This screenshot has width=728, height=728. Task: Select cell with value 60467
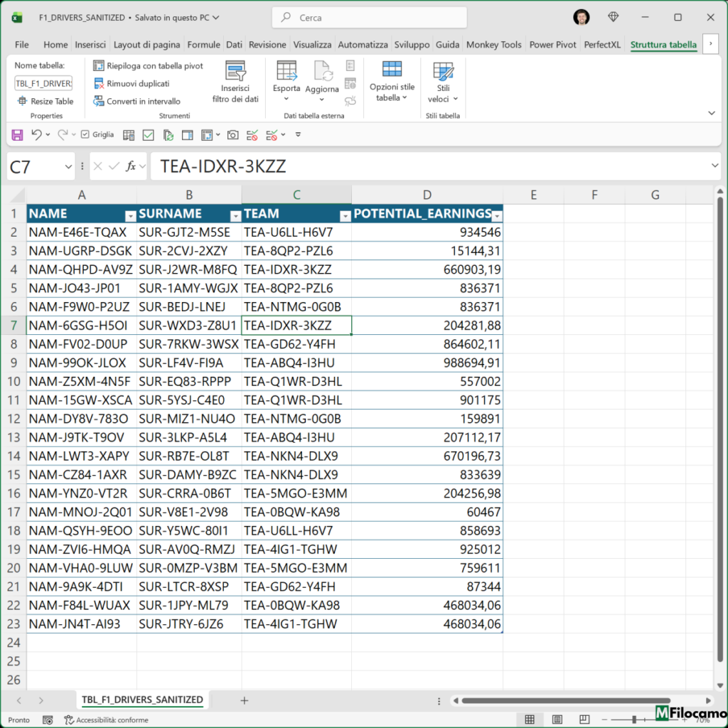[x=427, y=512]
